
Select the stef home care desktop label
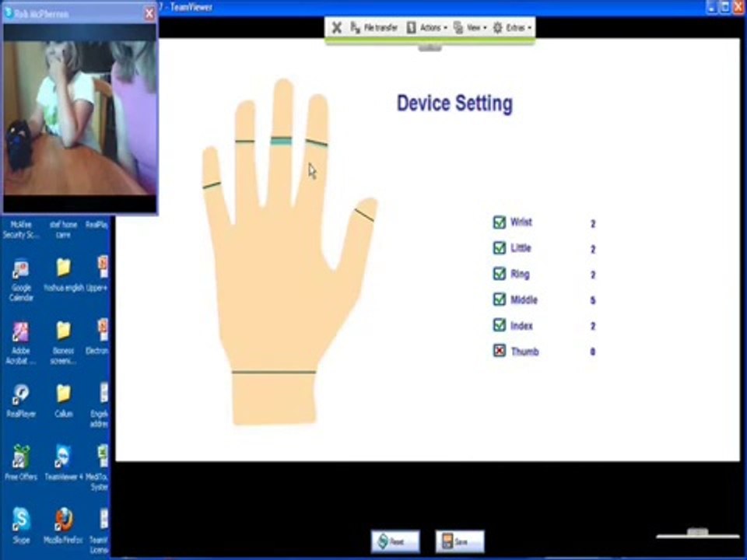[63, 229]
